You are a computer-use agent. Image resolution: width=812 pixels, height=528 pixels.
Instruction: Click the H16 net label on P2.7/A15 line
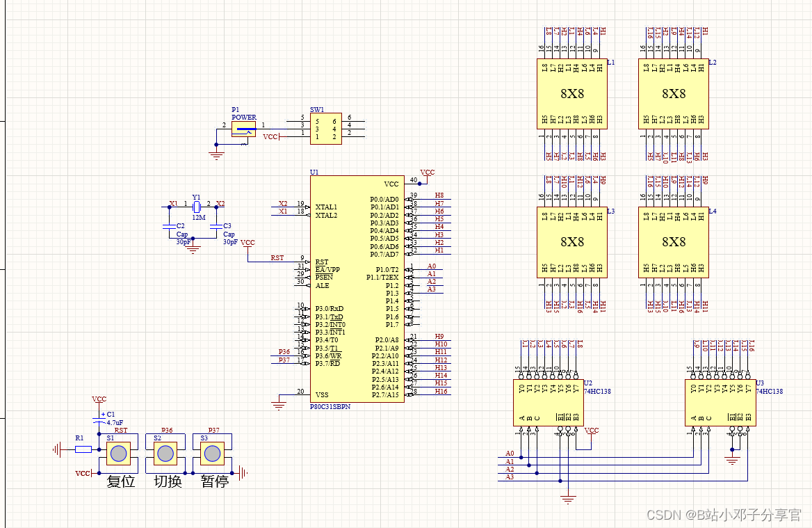pyautogui.click(x=441, y=391)
